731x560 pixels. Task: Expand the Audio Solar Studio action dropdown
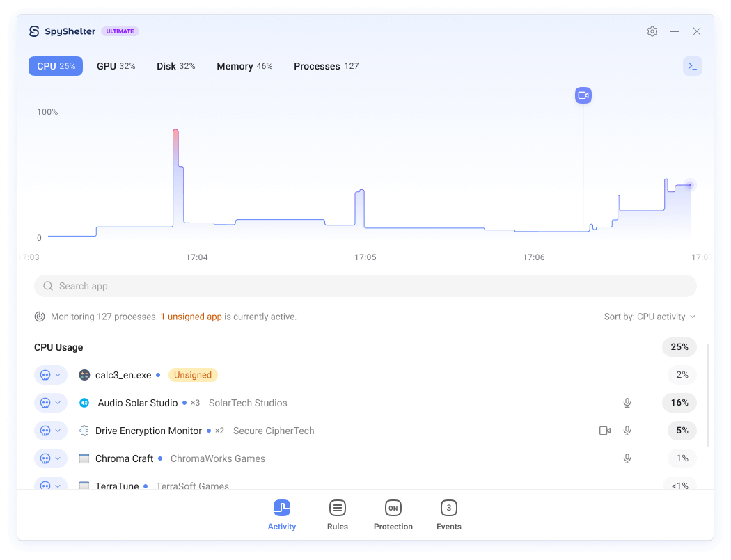(x=51, y=403)
